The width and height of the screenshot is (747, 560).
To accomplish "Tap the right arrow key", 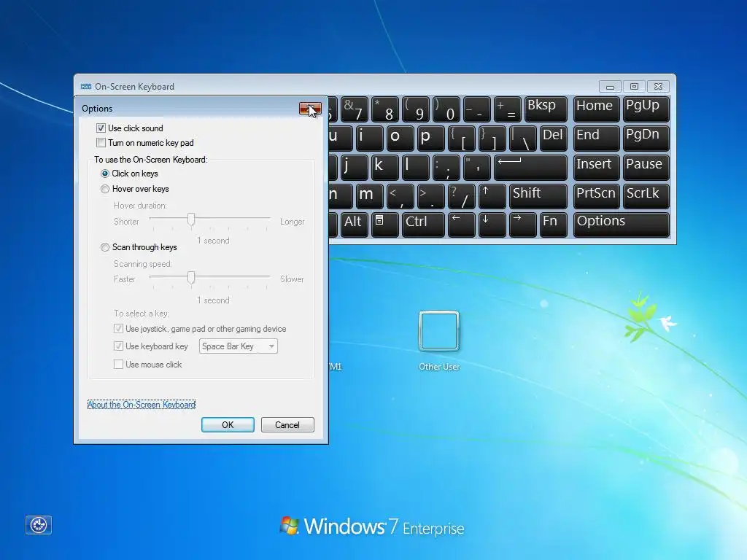I will 522,225.
